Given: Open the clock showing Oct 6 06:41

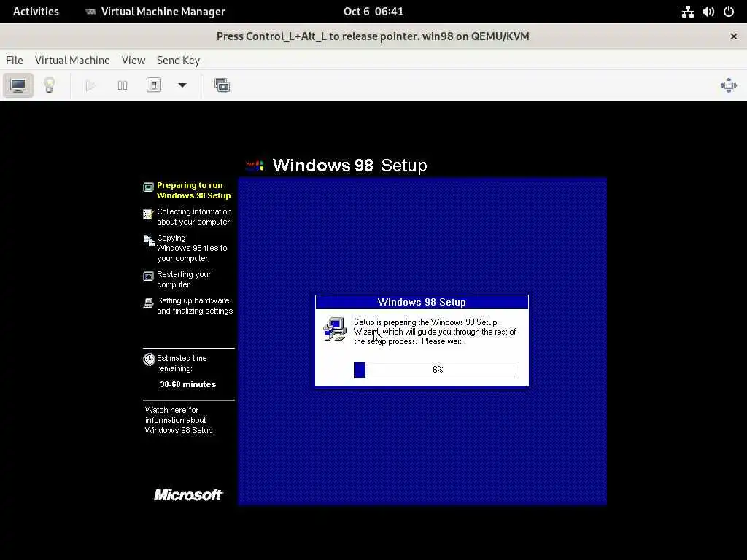Looking at the screenshot, I should 373,12.
